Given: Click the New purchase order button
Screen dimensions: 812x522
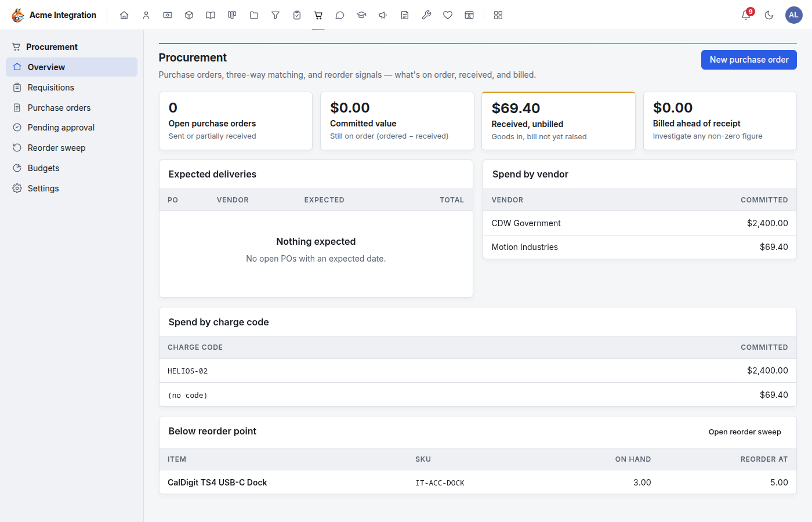Looking at the screenshot, I should pyautogui.click(x=749, y=60).
